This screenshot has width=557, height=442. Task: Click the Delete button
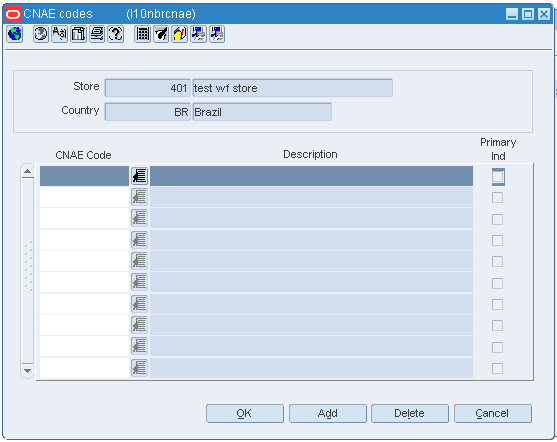click(x=410, y=413)
